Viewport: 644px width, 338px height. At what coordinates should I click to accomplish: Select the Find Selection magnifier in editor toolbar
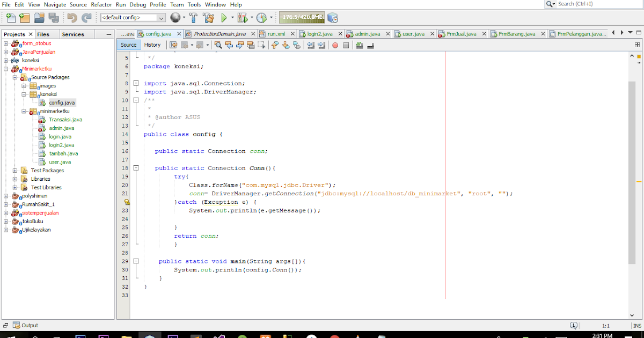click(218, 45)
